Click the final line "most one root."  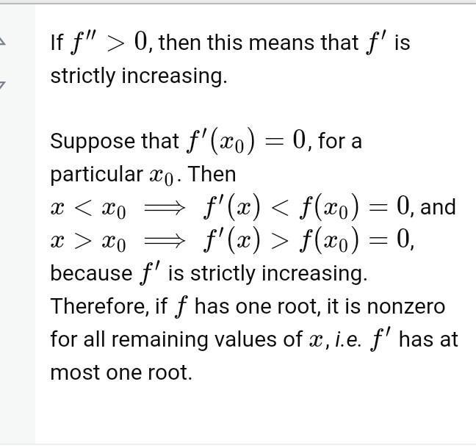tap(120, 372)
